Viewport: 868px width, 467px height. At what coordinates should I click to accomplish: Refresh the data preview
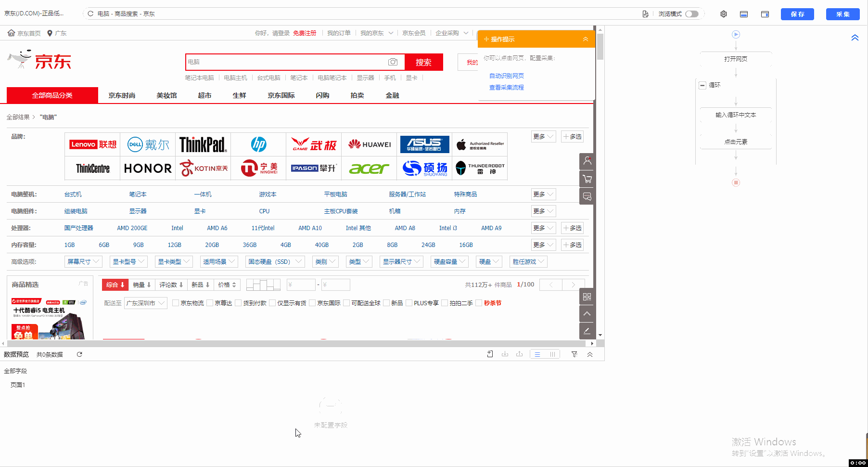[x=79, y=354]
